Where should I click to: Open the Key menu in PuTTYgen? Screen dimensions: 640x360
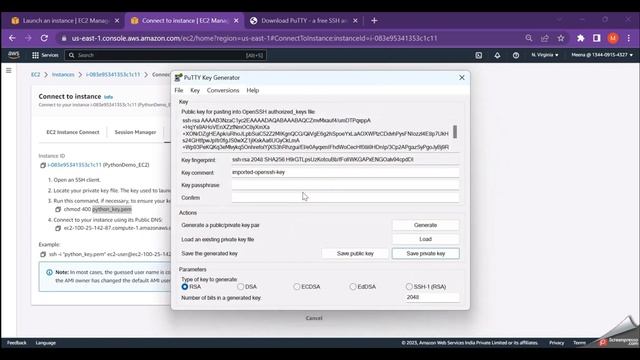click(195, 90)
